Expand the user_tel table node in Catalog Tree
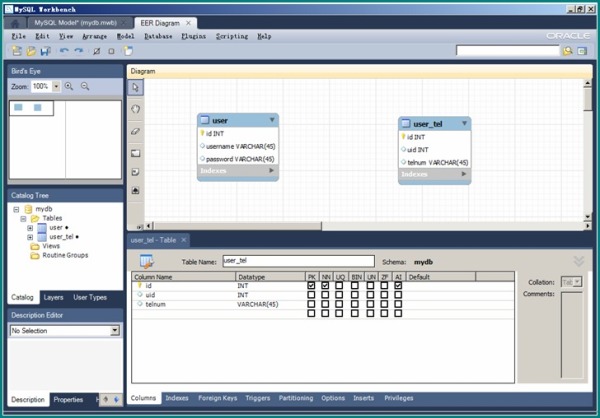Image resolution: width=600 pixels, height=418 pixels. pos(30,237)
